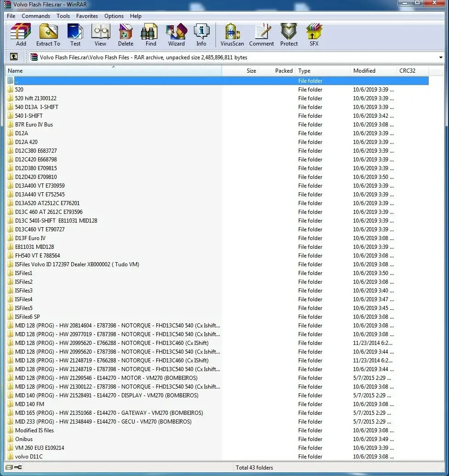Select the 'MID 140 FM' folder
Screen dimensions: 449x476
tap(217, 404)
